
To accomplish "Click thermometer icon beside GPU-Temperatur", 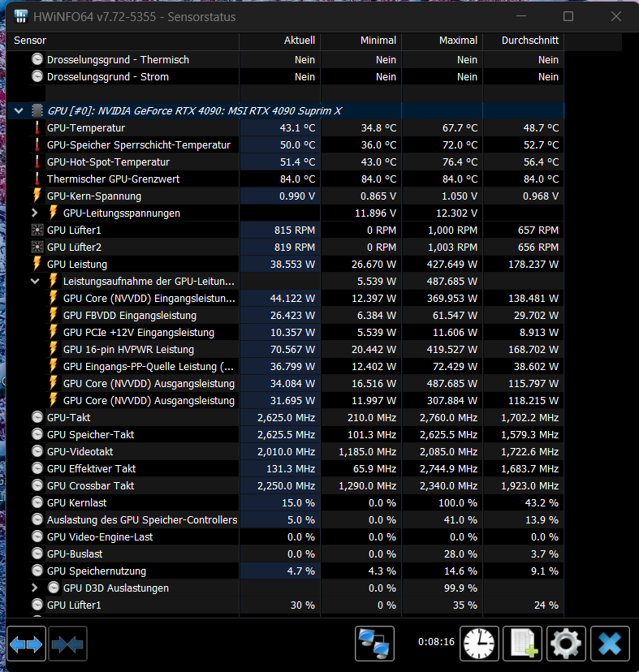I will [37, 127].
